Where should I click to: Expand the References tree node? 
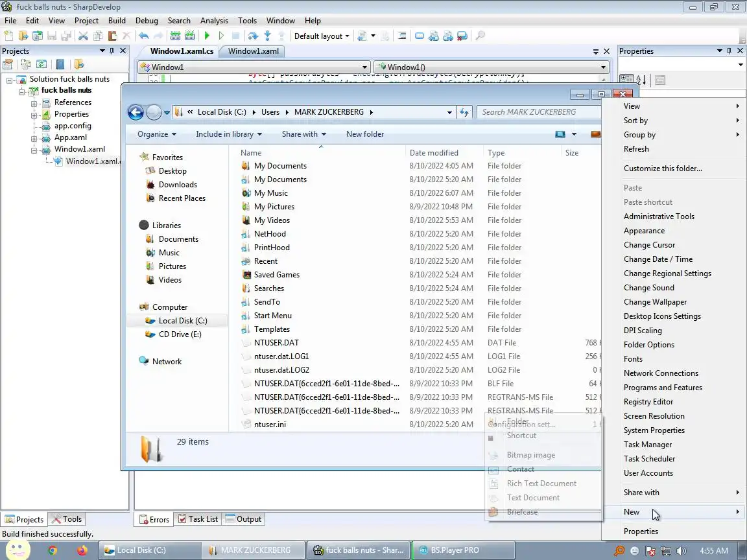pyautogui.click(x=34, y=103)
